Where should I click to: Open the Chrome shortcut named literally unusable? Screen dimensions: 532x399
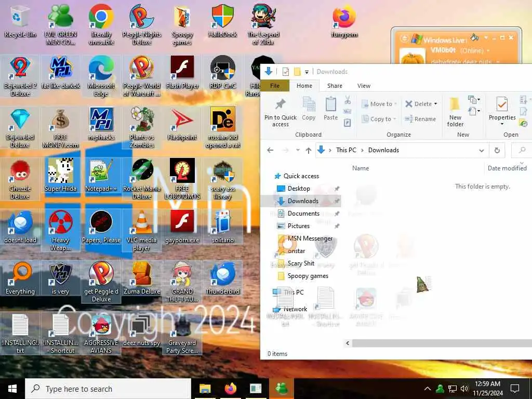[x=101, y=24]
